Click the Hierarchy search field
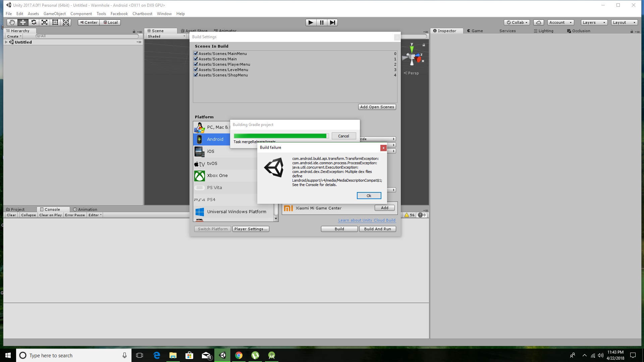 click(x=87, y=36)
